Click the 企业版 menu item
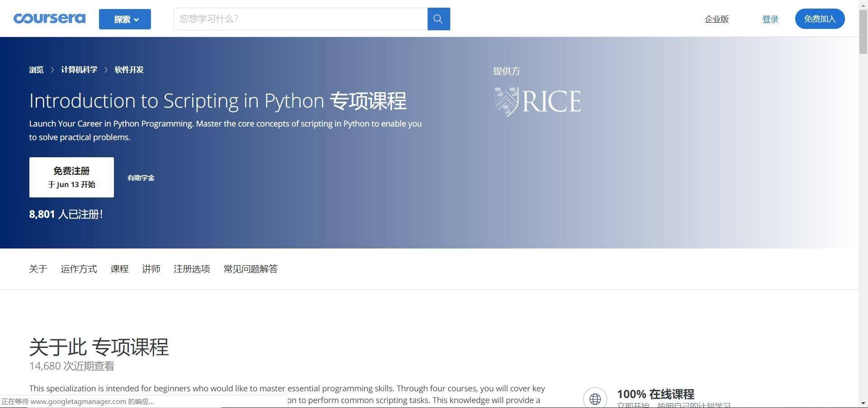Screen dimensions: 868x408 tap(717, 19)
